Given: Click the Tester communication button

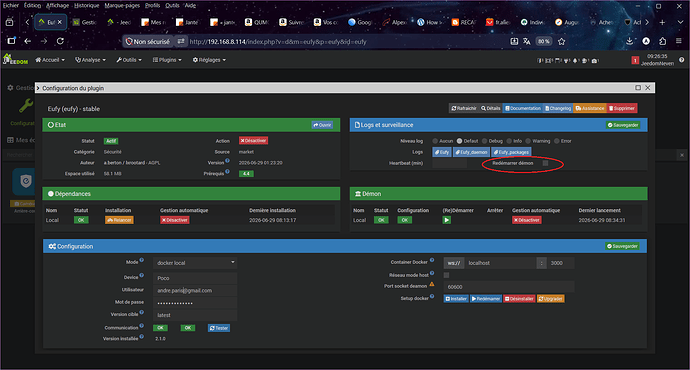Looking at the screenshot, I should [219, 328].
